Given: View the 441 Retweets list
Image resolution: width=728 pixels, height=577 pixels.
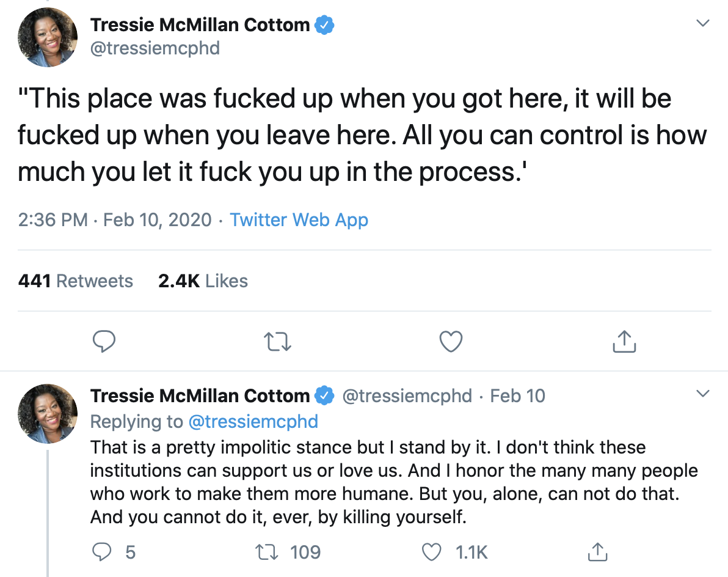Looking at the screenshot, I should pyautogui.click(x=75, y=281).
